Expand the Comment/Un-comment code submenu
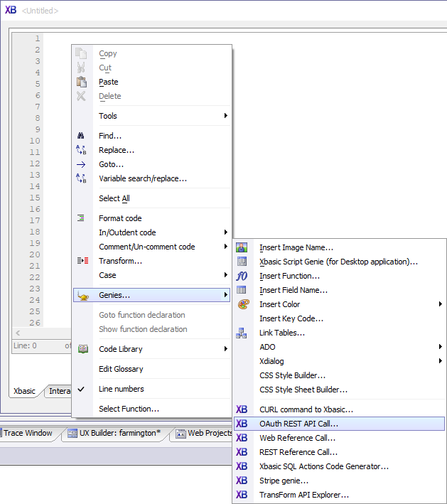The image size is (447, 504). pos(226,247)
